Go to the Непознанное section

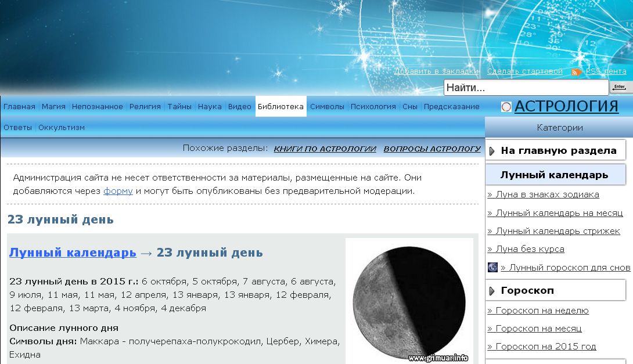click(x=98, y=107)
